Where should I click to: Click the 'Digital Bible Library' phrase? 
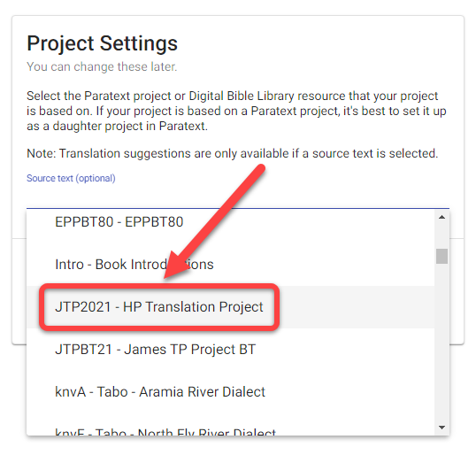click(242, 96)
